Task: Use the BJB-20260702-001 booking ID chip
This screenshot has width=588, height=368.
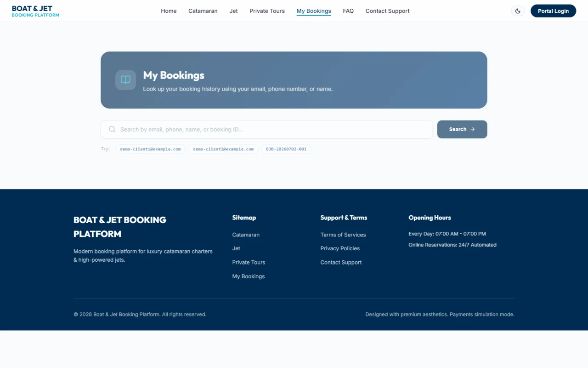Action: pyautogui.click(x=286, y=149)
